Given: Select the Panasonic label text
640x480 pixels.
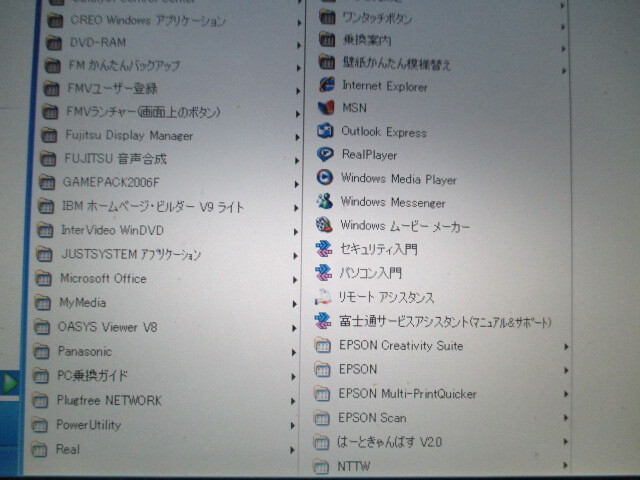Looking at the screenshot, I should [x=84, y=351].
